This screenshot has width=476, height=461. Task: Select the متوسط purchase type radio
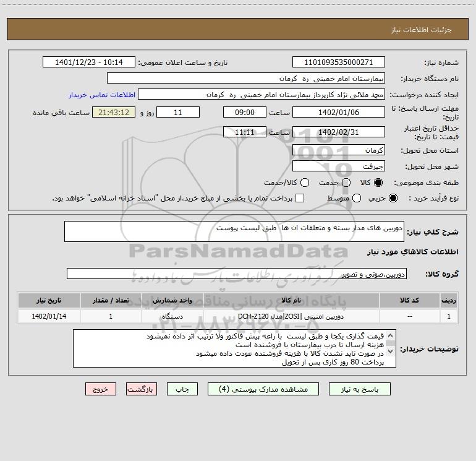tap(357, 198)
